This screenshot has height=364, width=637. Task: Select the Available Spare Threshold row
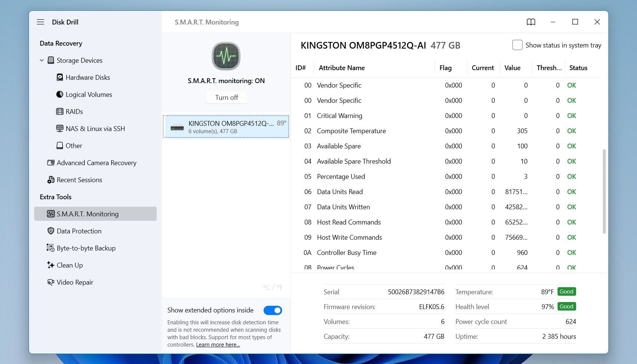445,161
